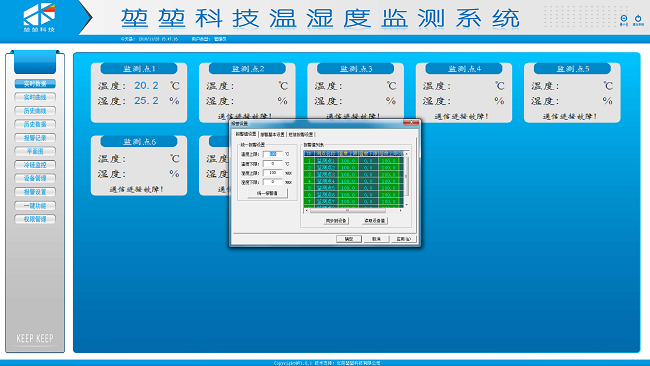Switch to the 报警基本设置 tab
650x366 pixels.
point(272,135)
